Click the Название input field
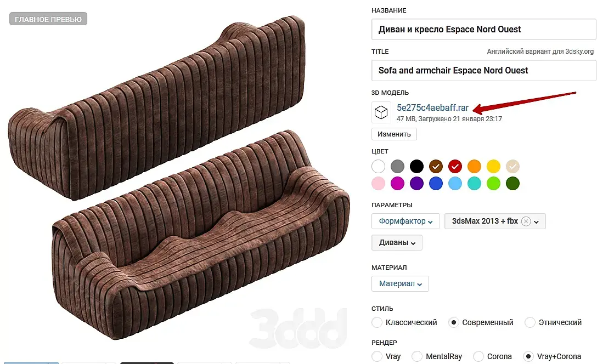Viewport: 614px width, 364px height. pos(483,30)
